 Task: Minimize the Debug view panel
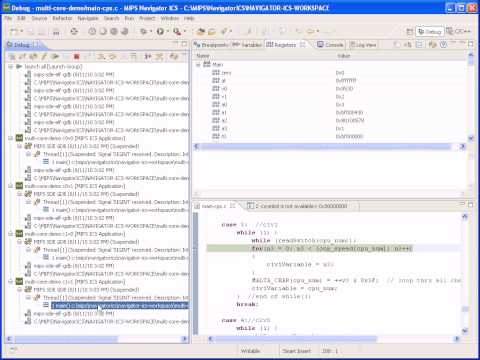pyautogui.click(x=175, y=44)
